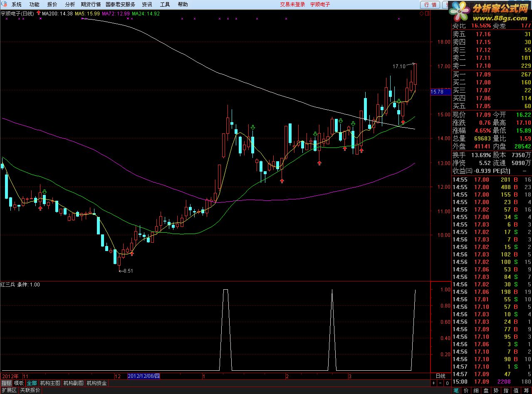Click the 17.10 high price annotation
Viewport: 532px width, 394px height.
[x=398, y=66]
